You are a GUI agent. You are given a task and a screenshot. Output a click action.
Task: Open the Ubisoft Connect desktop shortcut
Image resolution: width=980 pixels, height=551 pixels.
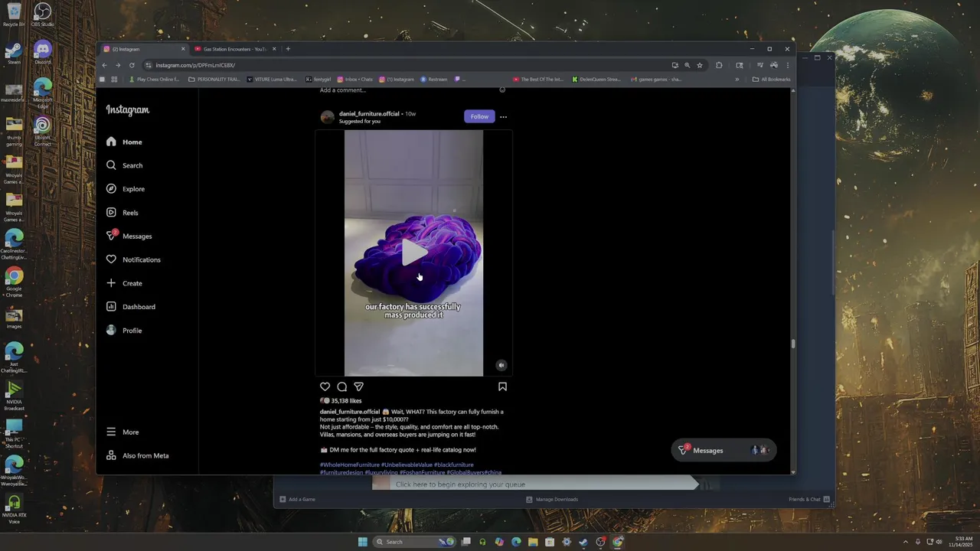click(43, 130)
